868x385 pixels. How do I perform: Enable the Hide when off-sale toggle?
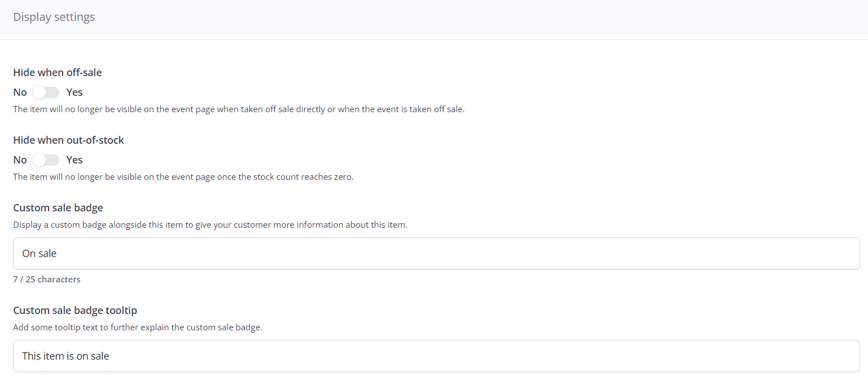coord(46,92)
